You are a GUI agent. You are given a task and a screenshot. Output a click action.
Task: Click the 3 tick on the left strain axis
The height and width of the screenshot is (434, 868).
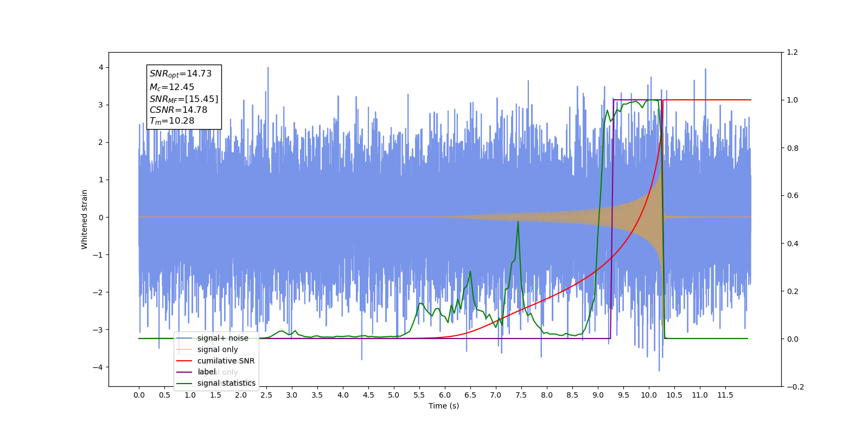[101, 105]
